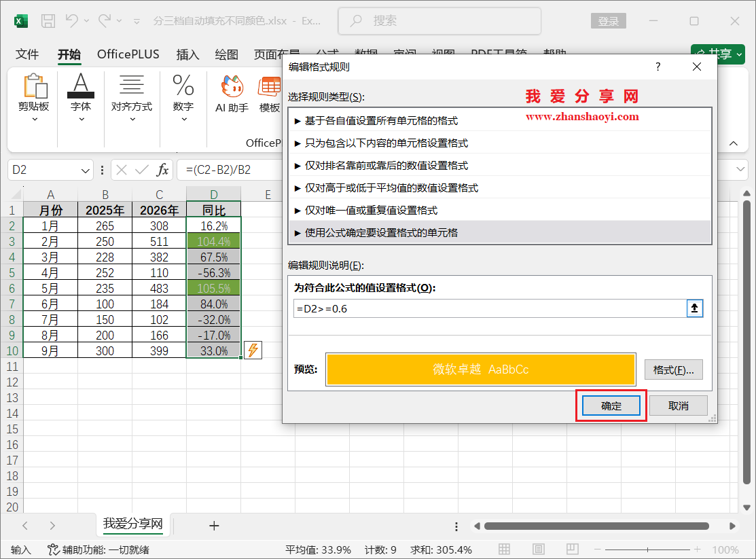
Task: Click the confirm checkmark in formula bar
Action: (x=142, y=170)
